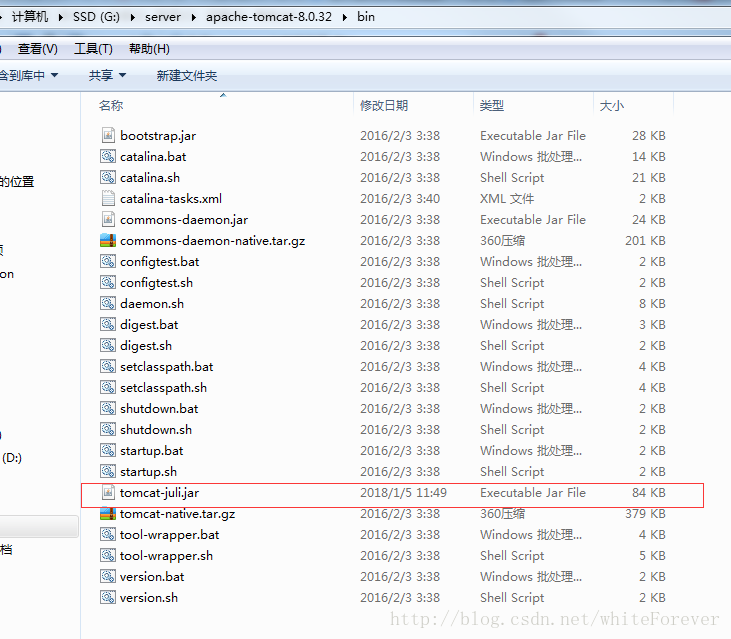Select the file name startup.bat

coord(152,451)
